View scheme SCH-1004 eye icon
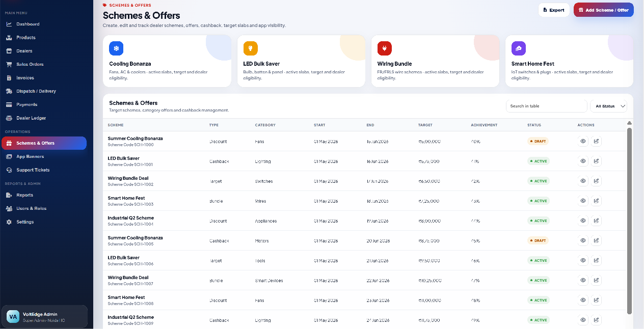This screenshot has width=644, height=329. 583,221
